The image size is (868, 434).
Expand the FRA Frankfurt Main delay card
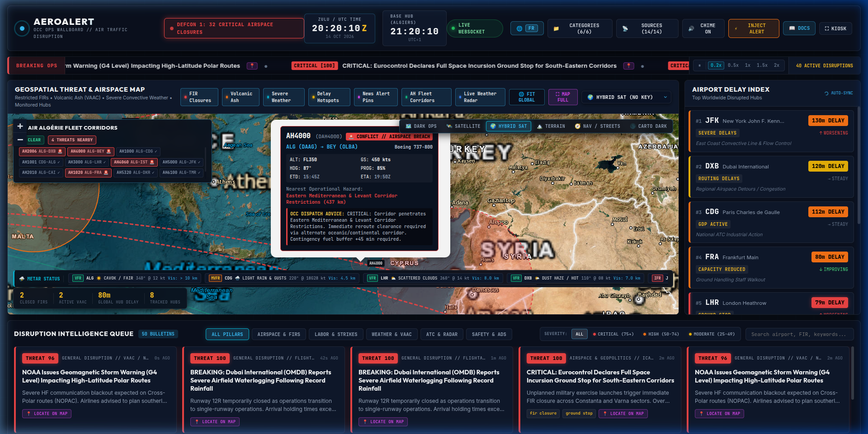click(771, 267)
